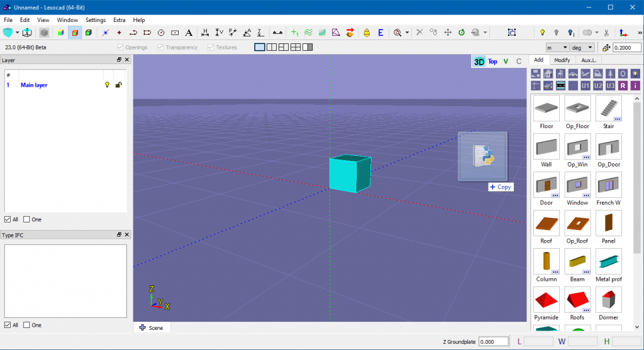Image resolution: width=644 pixels, height=350 pixels.
Task: Select the solid gray cube display icon
Action: pos(45,33)
